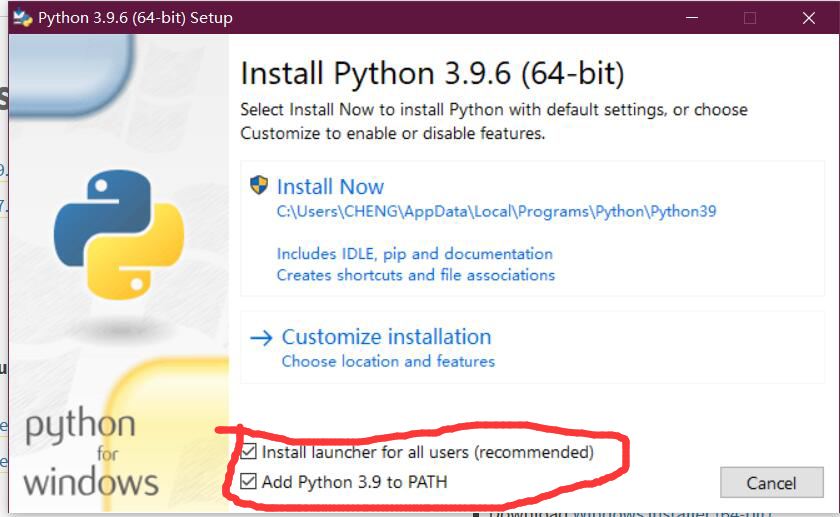Click 'Includes IDLE, pip and documentation' line
This screenshot has width=840, height=517.
[415, 254]
